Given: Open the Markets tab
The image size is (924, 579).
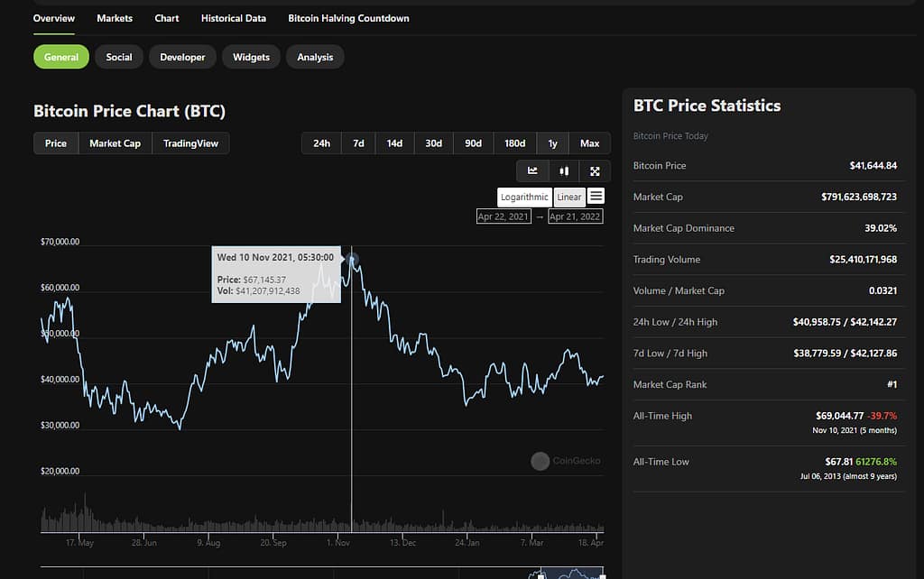Looking at the screenshot, I should (x=115, y=18).
